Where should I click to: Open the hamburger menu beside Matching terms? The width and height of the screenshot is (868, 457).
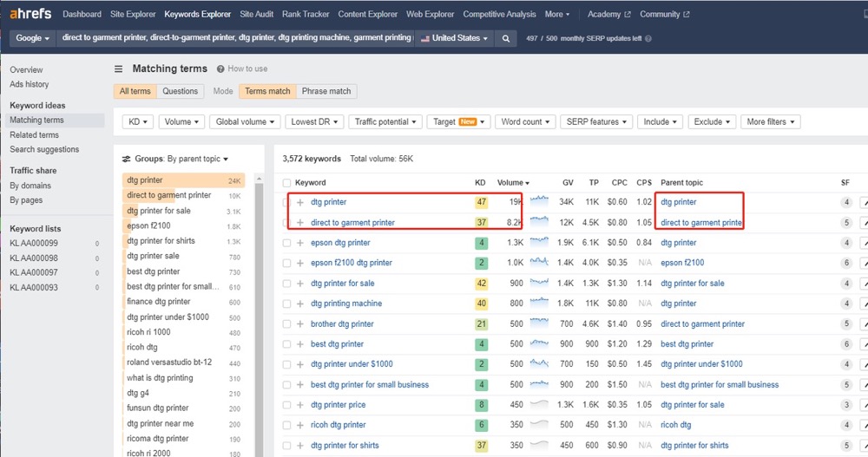tap(118, 69)
